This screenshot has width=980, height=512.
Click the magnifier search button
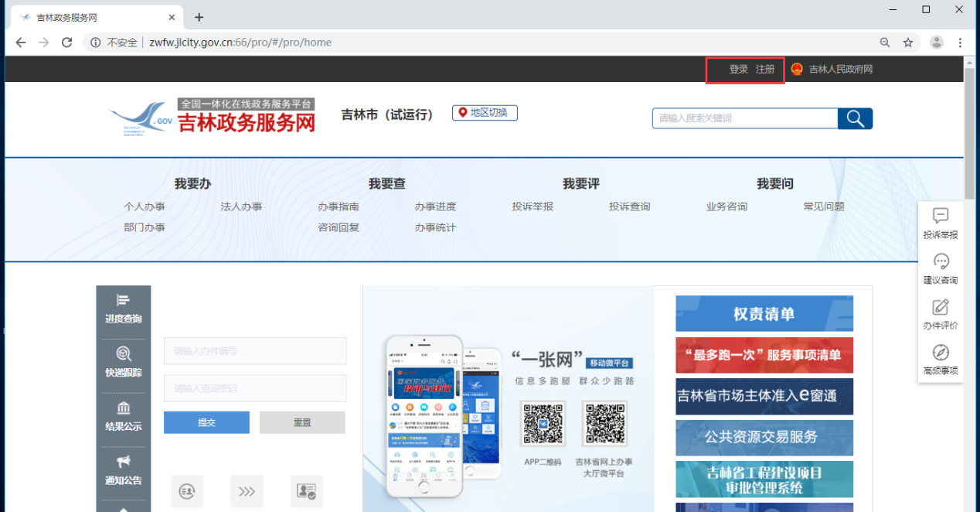[855, 118]
